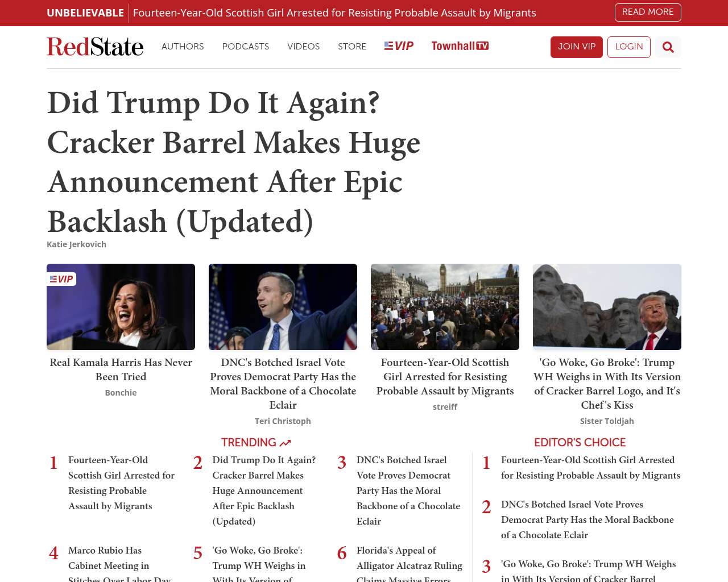This screenshot has width=728, height=582.
Task: Open the VIDEOS menu item
Action: pos(304,47)
